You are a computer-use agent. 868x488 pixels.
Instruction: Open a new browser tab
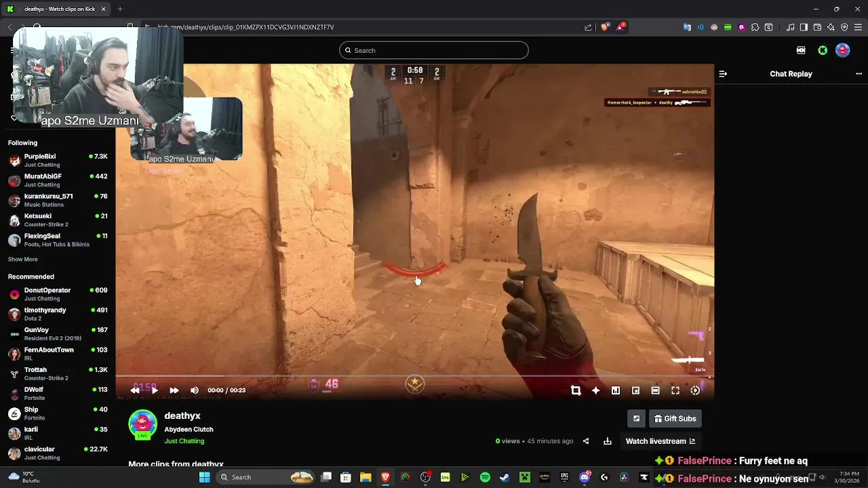coord(120,9)
